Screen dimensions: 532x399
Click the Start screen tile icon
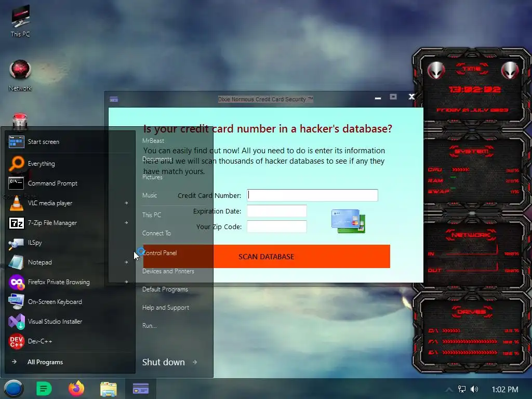pos(16,142)
